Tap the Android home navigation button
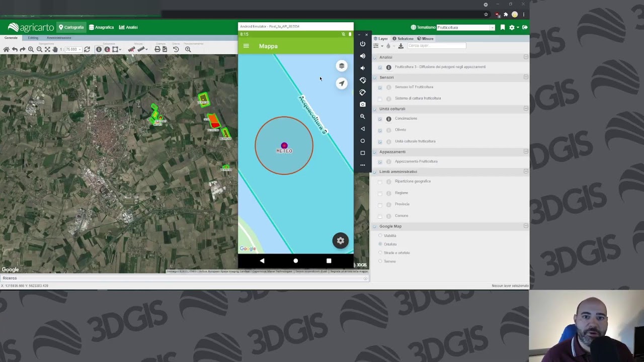This screenshot has height=362, width=644. coord(296,261)
